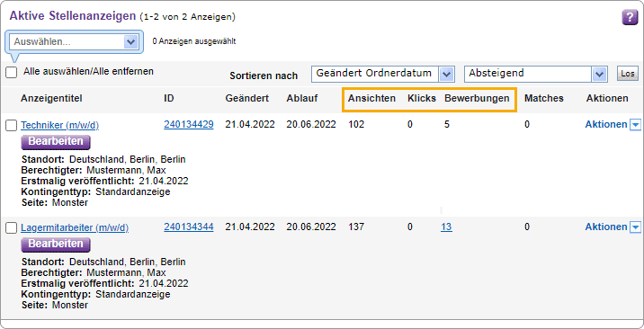
Task: Click arrow icon of Geändert Ordnerdatum box
Action: coord(446,75)
